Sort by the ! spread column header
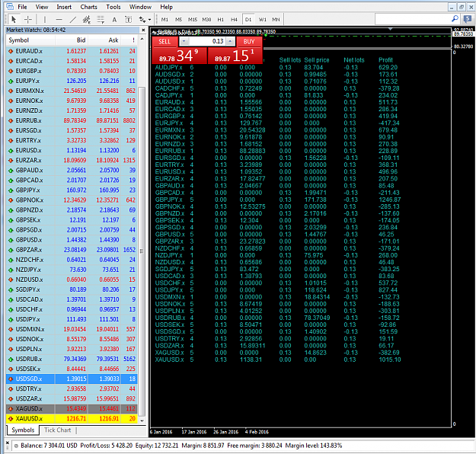The width and height of the screenshot is (476, 454). point(129,40)
